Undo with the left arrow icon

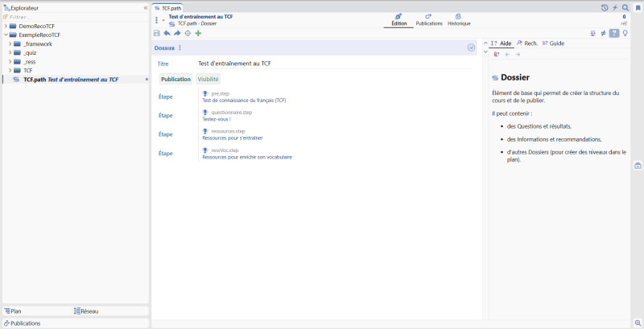pos(167,33)
